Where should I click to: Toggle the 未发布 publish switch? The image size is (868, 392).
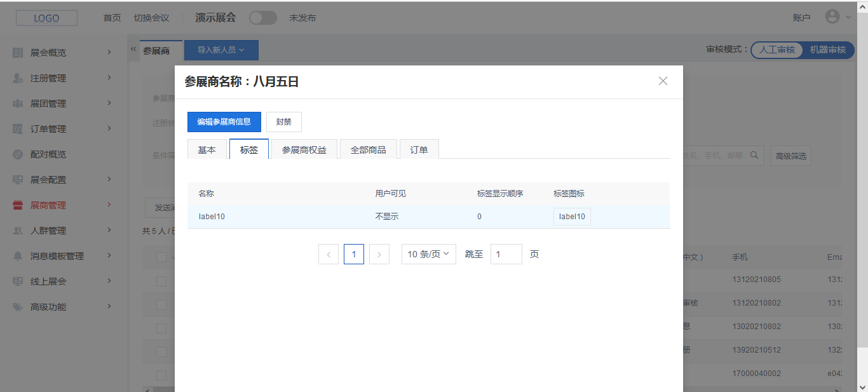[x=263, y=18]
